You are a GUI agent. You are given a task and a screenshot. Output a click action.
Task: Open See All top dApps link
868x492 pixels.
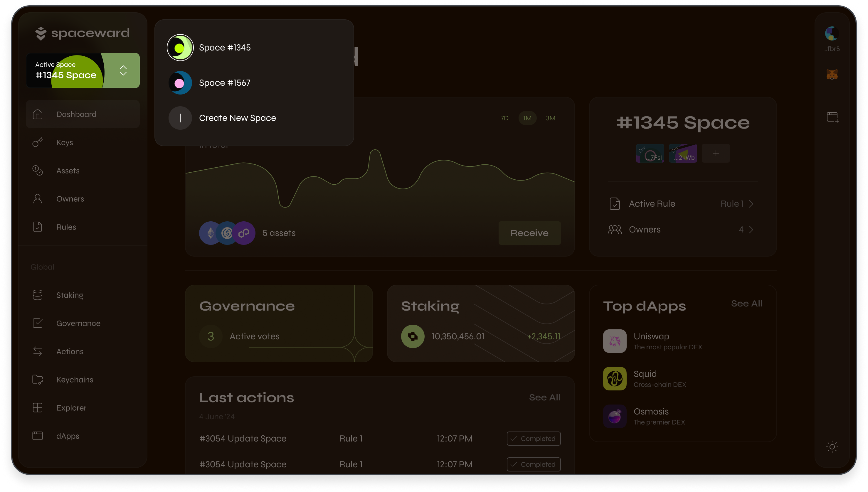point(747,303)
